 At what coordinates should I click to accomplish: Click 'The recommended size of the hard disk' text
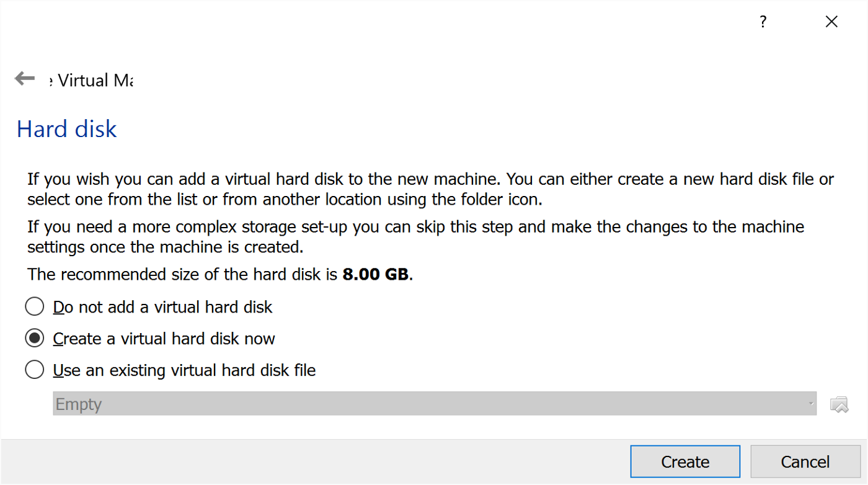coord(184,274)
